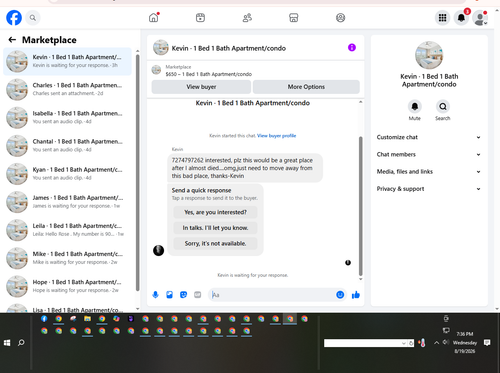Open the nine-dot Menu grid icon
Screen dimensions: 500x373
click(x=442, y=18)
